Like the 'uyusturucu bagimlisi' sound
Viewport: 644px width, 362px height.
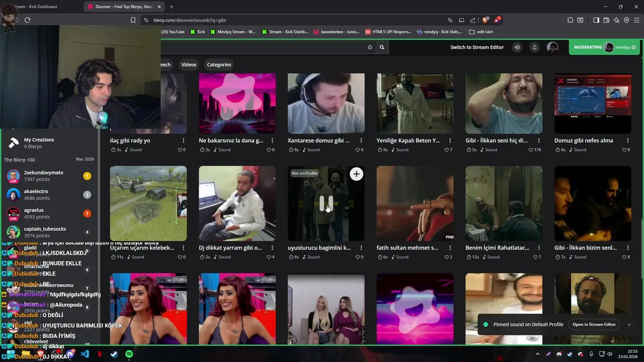(x=358, y=257)
